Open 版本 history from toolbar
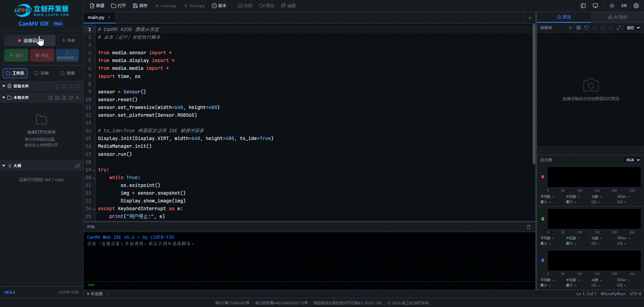The height and width of the screenshot is (307, 644). point(219,6)
